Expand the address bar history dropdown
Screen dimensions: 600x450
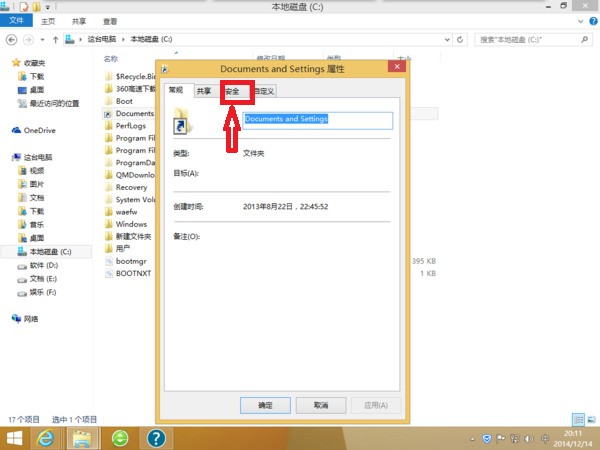(447, 39)
